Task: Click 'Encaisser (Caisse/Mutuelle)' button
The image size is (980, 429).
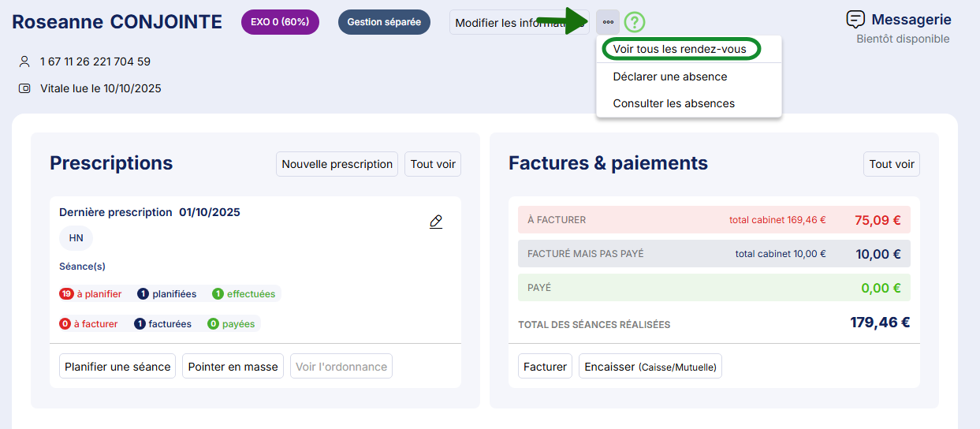Action: pyautogui.click(x=650, y=367)
